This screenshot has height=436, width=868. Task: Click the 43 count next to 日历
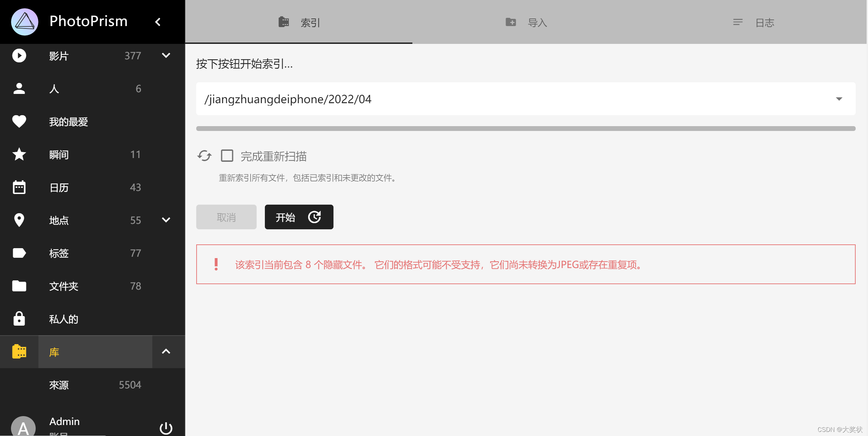(136, 187)
